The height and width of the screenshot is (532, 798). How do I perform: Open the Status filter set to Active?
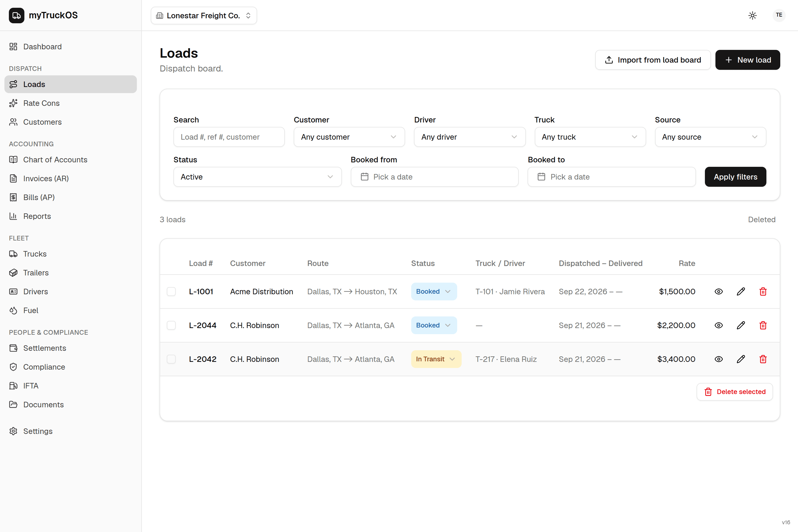[x=257, y=177]
